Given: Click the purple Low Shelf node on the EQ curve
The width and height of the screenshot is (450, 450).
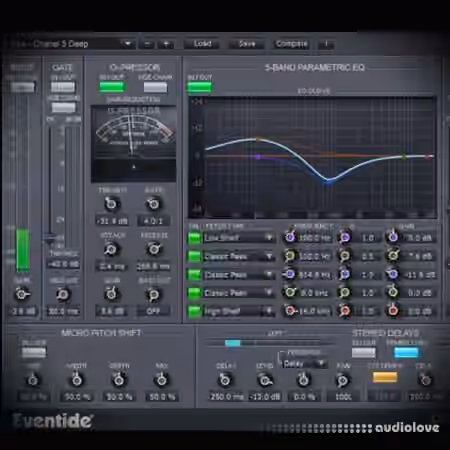Looking at the screenshot, I should coord(258,157).
